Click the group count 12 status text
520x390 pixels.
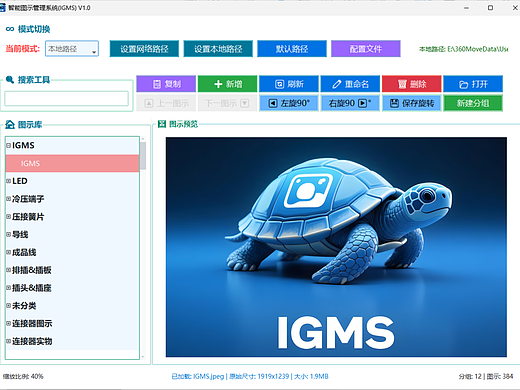click(470, 376)
